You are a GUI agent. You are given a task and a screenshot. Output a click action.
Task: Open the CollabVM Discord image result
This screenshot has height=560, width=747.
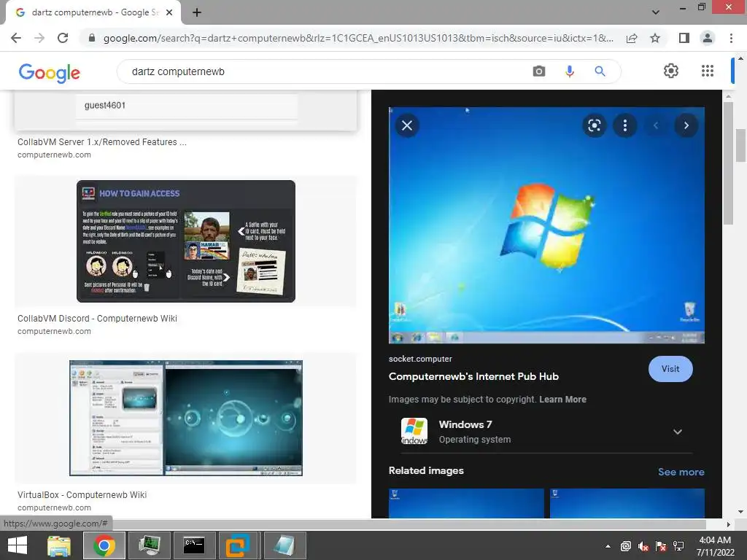[x=186, y=241]
